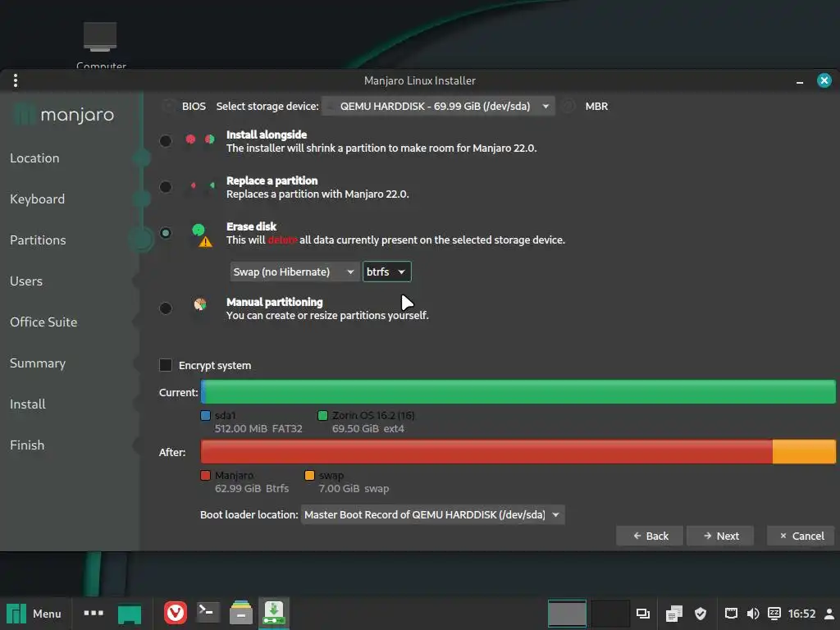Click the Next button
This screenshot has width=840, height=630.
coord(720,536)
